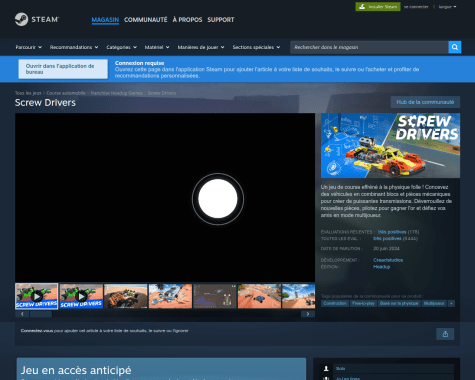Select the MAGASIN tab
The image size is (475, 380).
(105, 20)
